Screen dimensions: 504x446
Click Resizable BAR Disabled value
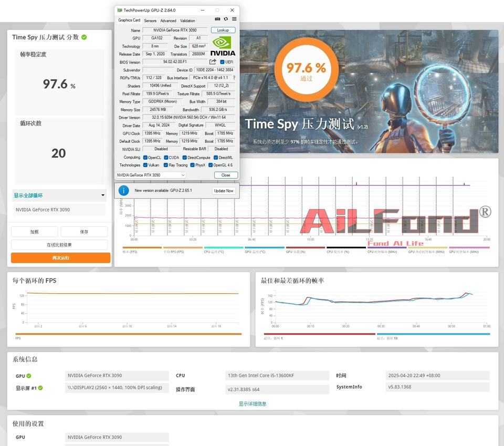[221, 149]
